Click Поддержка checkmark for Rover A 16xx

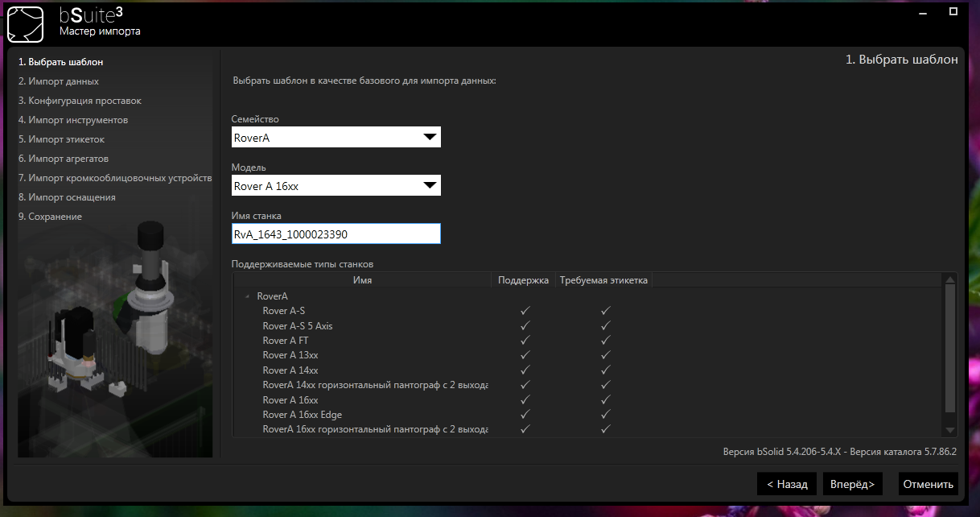(x=525, y=400)
